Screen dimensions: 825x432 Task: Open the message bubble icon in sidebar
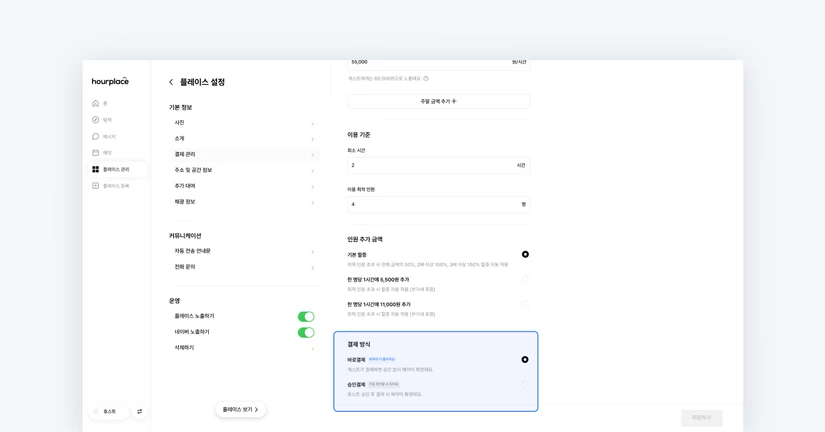95,136
